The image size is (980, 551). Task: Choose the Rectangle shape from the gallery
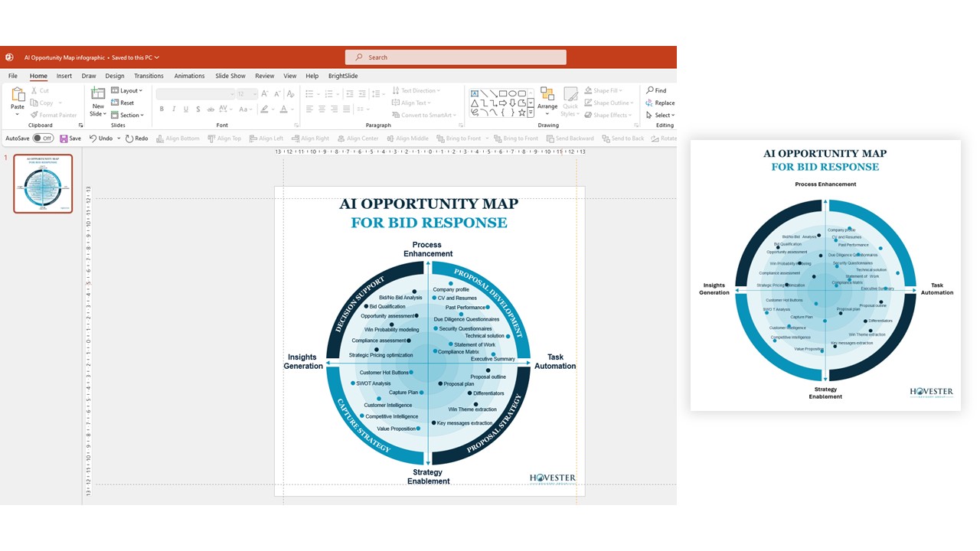point(503,93)
